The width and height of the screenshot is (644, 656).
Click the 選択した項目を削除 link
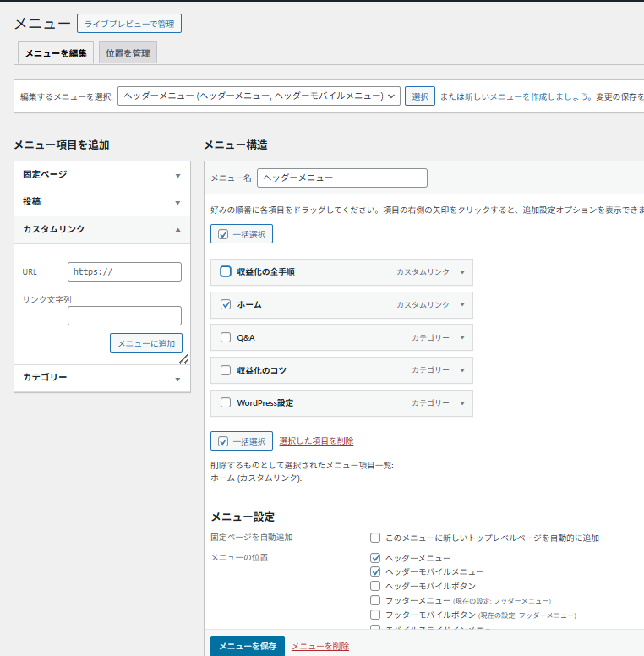316,440
